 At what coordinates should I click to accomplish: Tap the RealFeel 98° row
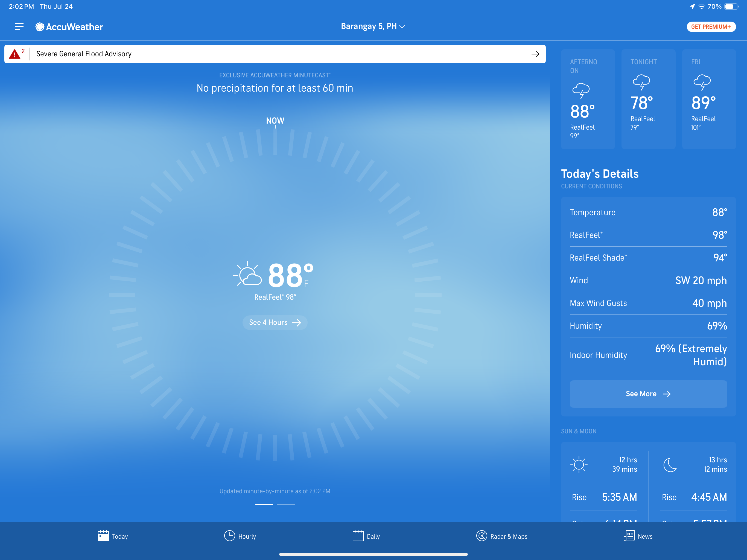click(648, 235)
